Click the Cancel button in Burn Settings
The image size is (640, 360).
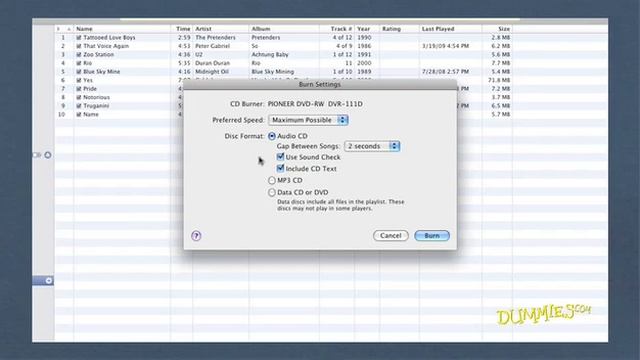391,236
